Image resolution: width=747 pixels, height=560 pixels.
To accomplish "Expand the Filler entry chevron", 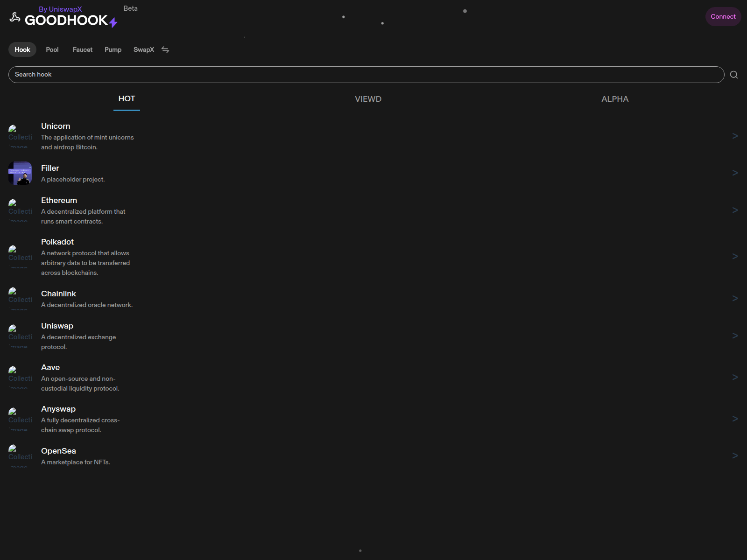I will pyautogui.click(x=734, y=173).
